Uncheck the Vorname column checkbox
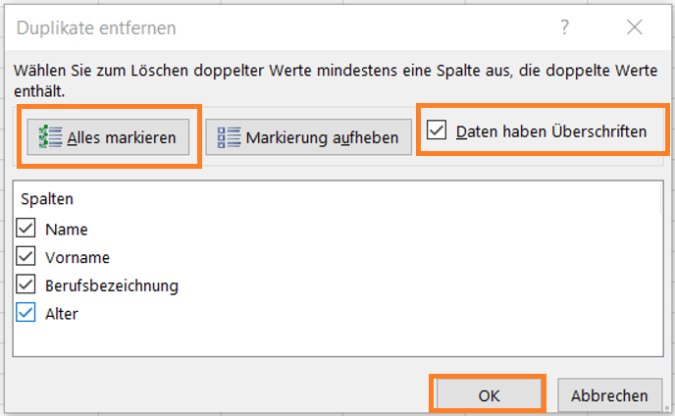Screen dimensions: 675x416 click(26, 256)
